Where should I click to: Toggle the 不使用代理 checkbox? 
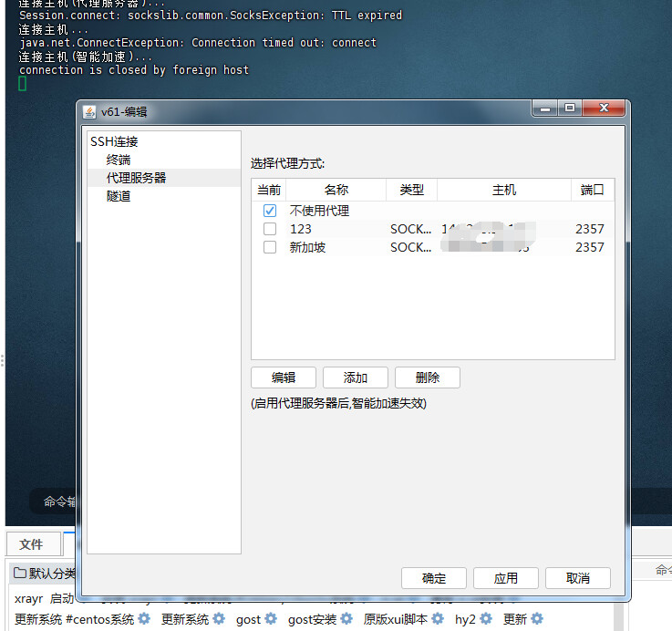click(x=270, y=211)
